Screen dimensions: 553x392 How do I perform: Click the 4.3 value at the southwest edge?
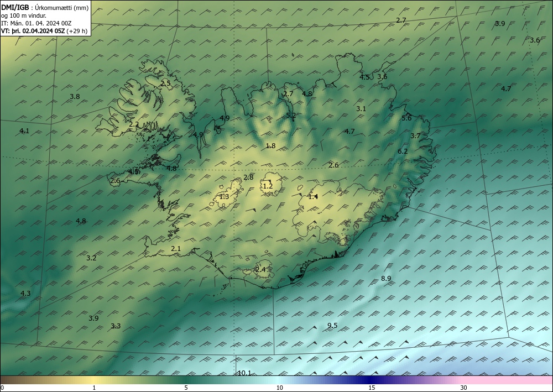point(25,293)
